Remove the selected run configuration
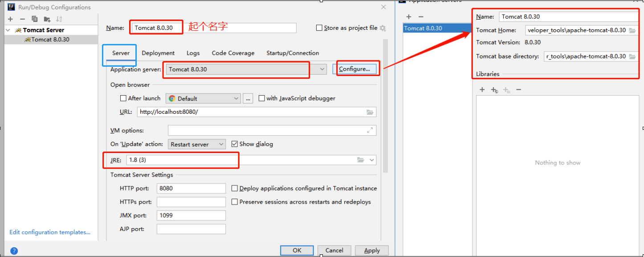The width and height of the screenshot is (644, 257). pyautogui.click(x=22, y=19)
